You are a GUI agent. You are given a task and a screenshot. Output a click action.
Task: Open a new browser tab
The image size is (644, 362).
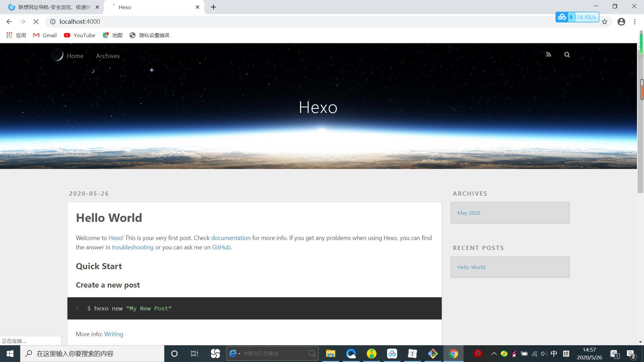(213, 7)
